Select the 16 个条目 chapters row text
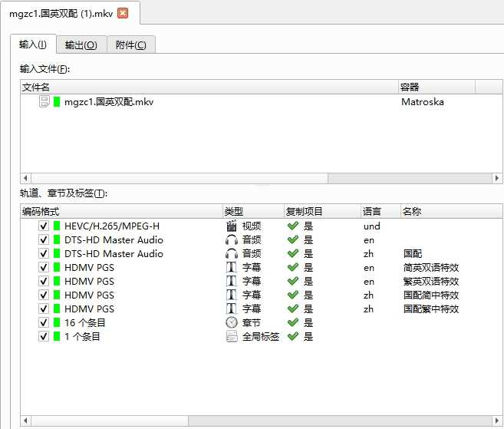Screen dimensions: 504x429 pos(85,322)
